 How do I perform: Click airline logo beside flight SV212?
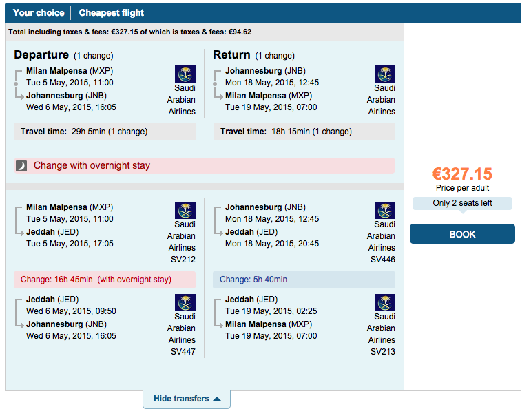tap(185, 211)
